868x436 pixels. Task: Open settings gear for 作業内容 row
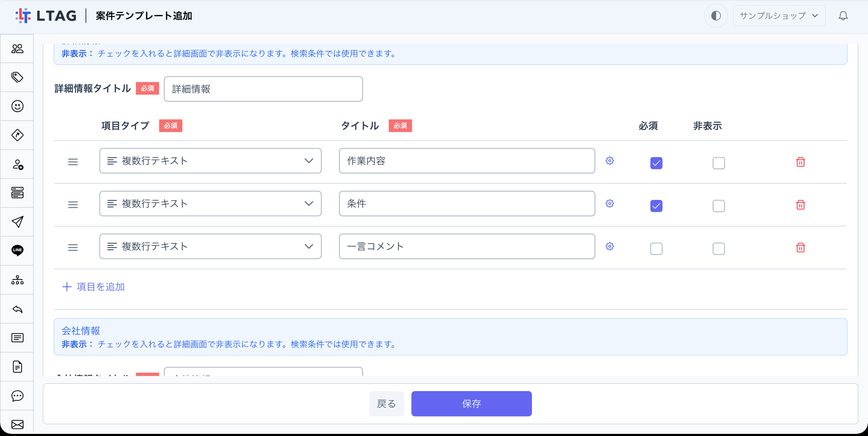click(609, 161)
